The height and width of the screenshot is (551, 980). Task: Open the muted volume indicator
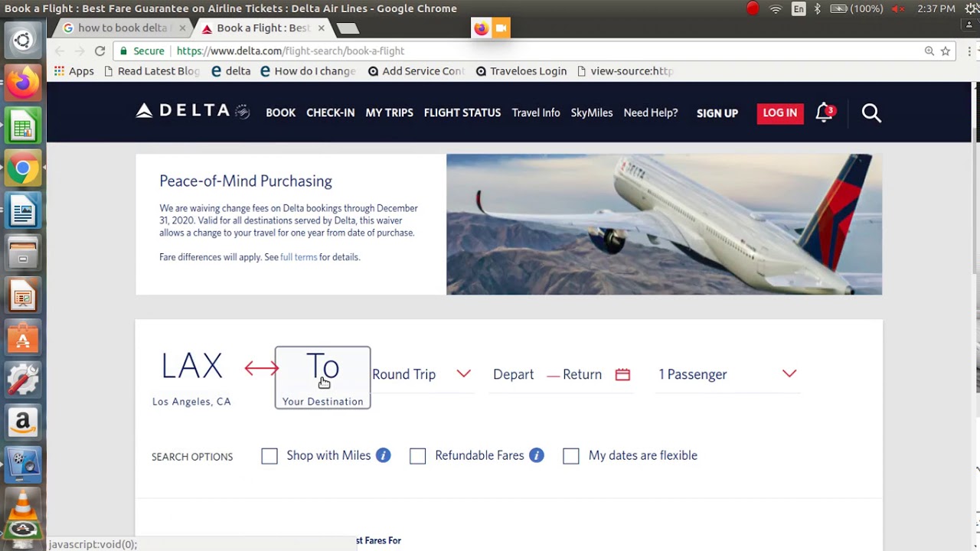(899, 8)
